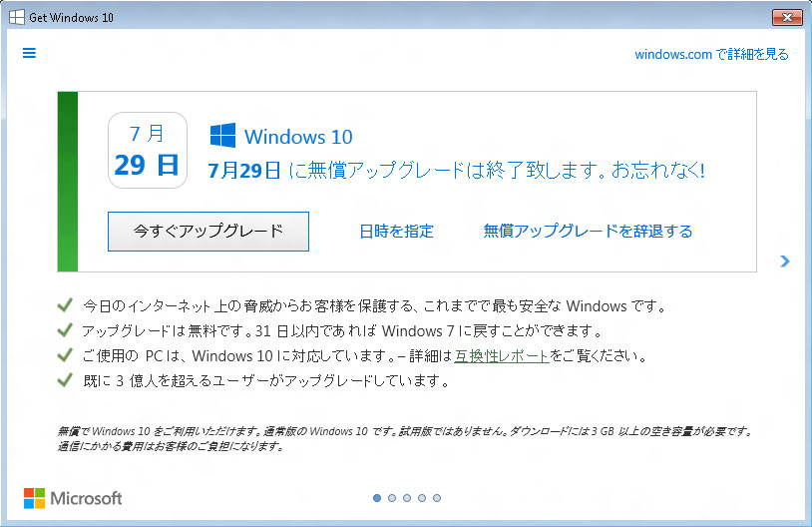Click checkmark beside the 3億人 users line

coord(66,380)
